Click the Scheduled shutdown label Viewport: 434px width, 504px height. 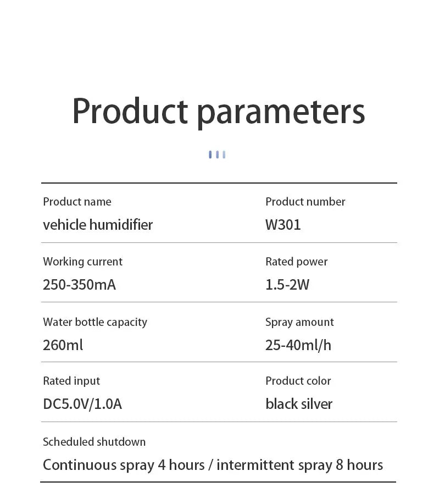(94, 442)
